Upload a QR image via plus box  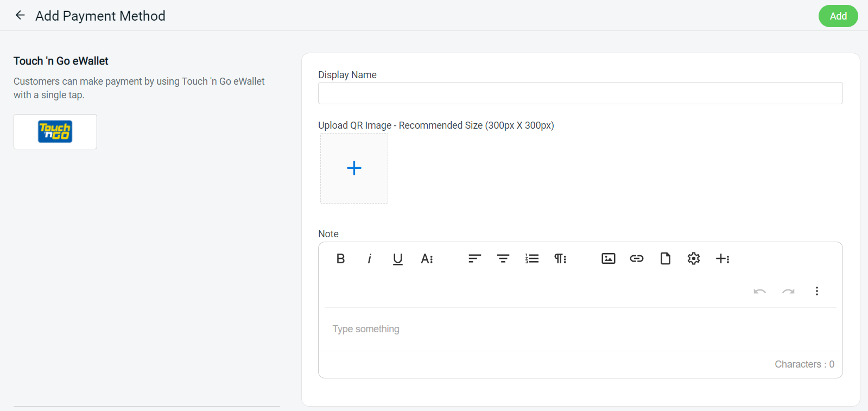[x=354, y=168]
